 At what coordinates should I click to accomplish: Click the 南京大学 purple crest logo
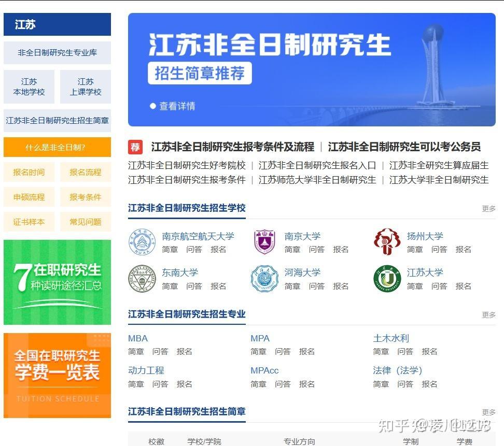pyautogui.click(x=264, y=242)
